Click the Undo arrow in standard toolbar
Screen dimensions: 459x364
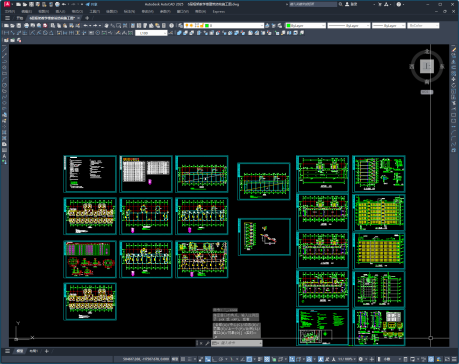(x=86, y=25)
